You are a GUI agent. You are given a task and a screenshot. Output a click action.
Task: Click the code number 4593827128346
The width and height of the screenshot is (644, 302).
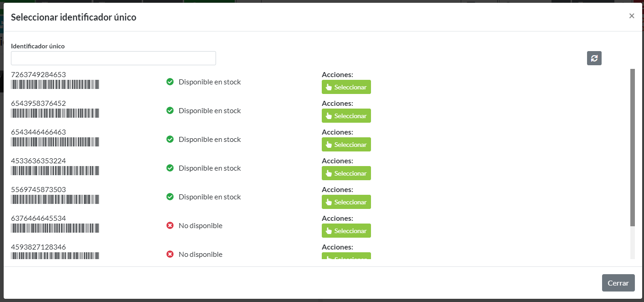tap(38, 247)
